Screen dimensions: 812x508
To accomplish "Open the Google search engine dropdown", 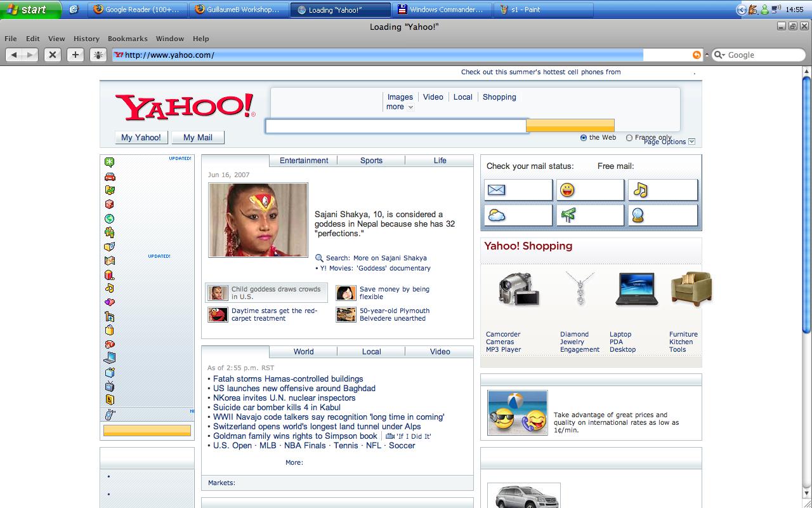I will 719,55.
